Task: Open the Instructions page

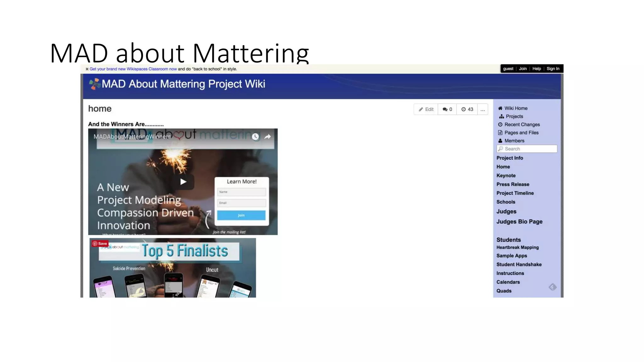Action: [x=510, y=273]
